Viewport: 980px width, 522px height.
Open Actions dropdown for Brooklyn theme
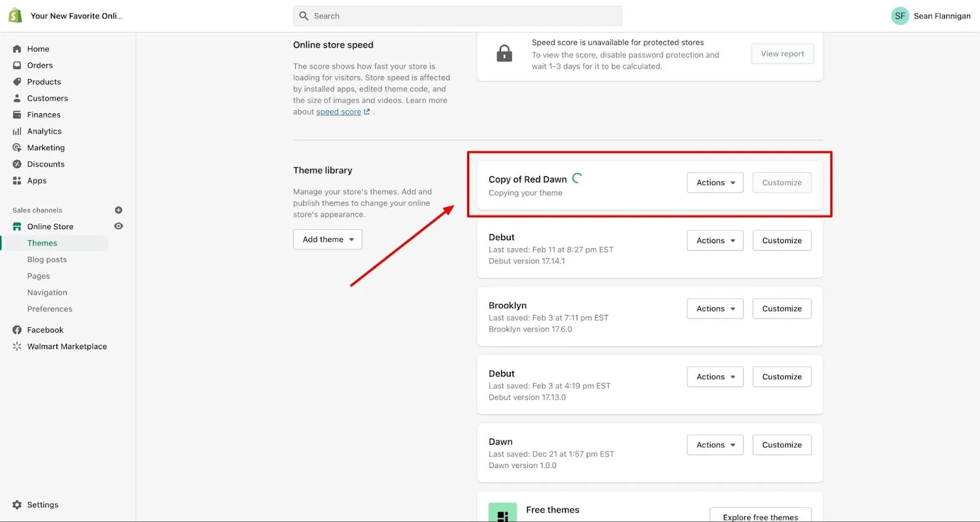[715, 309]
